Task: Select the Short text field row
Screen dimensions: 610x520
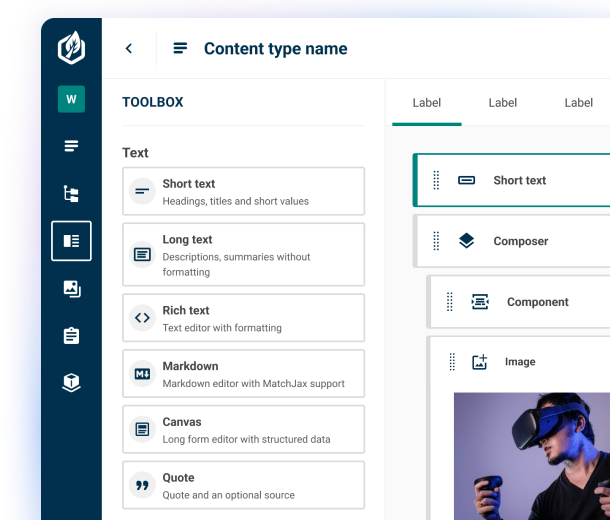Action: (511, 180)
